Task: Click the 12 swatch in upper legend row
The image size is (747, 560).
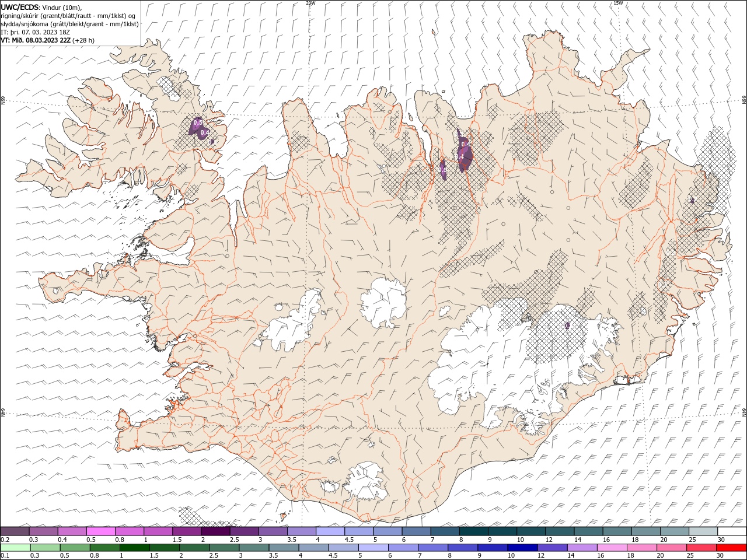Action: point(560,531)
